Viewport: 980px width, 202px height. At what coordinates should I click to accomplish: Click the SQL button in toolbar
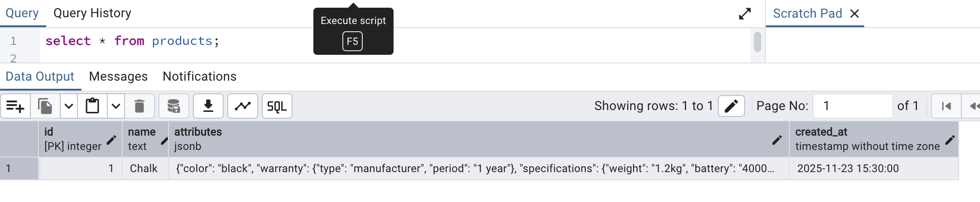(x=277, y=106)
